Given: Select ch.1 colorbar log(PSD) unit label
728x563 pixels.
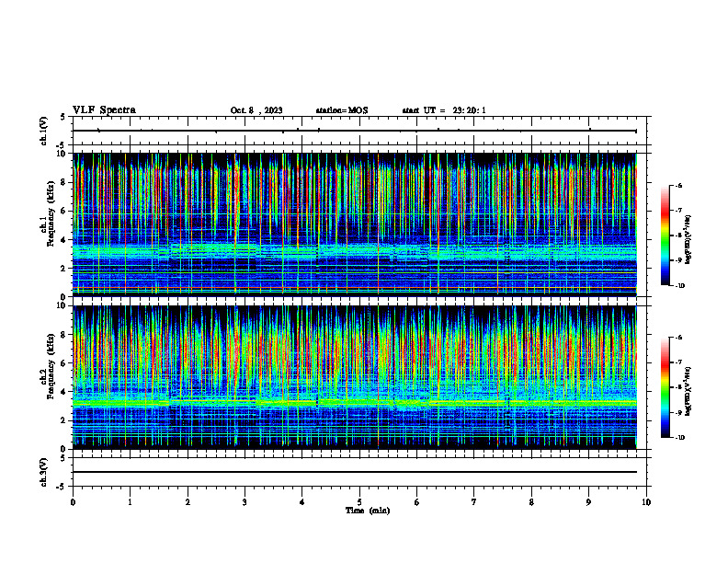Looking at the screenshot, I should tap(688, 240).
